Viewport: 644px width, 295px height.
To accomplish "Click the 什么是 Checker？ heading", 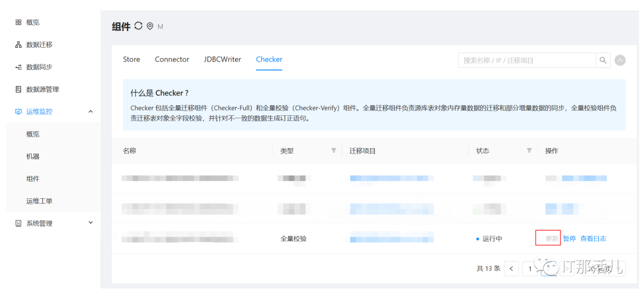I will [159, 93].
